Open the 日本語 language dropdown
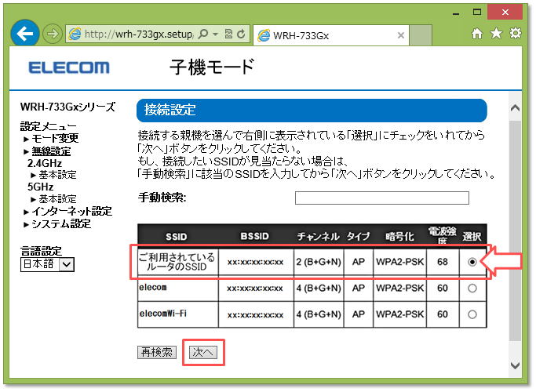 coord(47,264)
